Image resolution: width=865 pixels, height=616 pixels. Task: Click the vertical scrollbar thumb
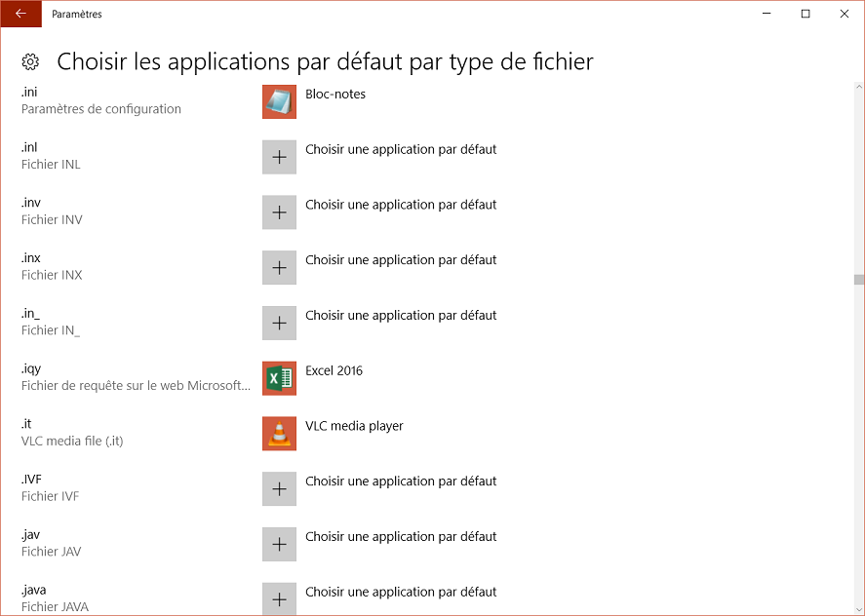(x=859, y=280)
